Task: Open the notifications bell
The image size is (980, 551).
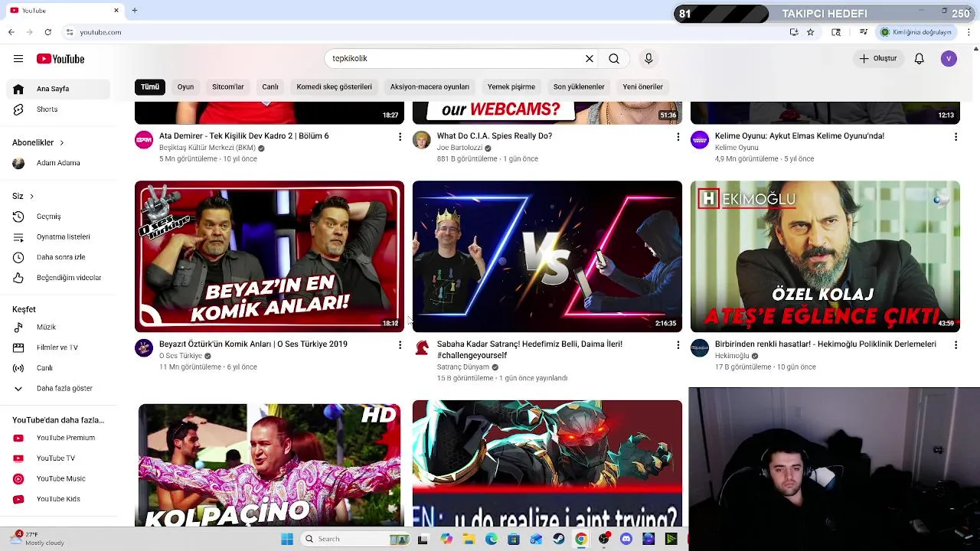Action: [920, 59]
